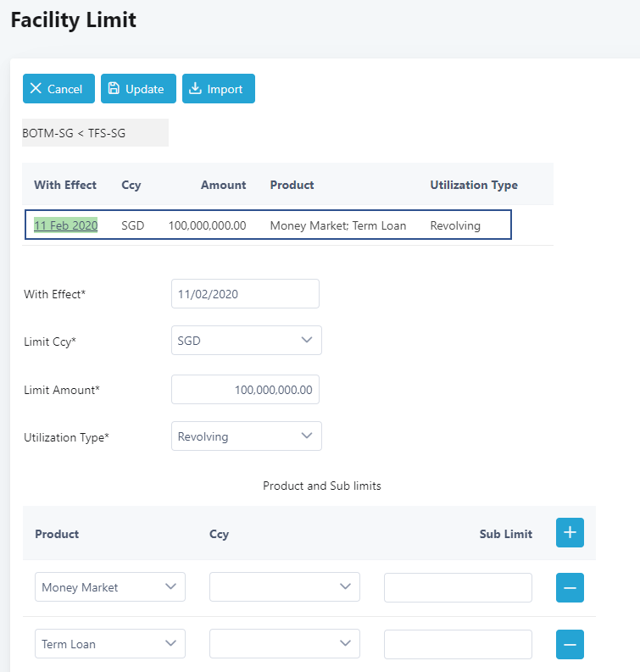The height and width of the screenshot is (672, 640).
Task: Expand the Limit Ccy SGD dropdown
Action: point(246,341)
